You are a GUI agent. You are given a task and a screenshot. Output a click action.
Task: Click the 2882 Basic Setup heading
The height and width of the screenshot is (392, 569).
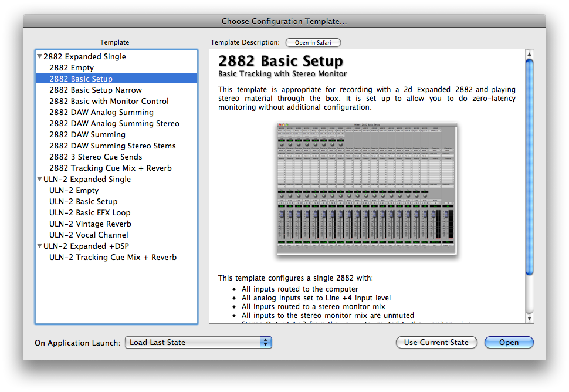[280, 60]
